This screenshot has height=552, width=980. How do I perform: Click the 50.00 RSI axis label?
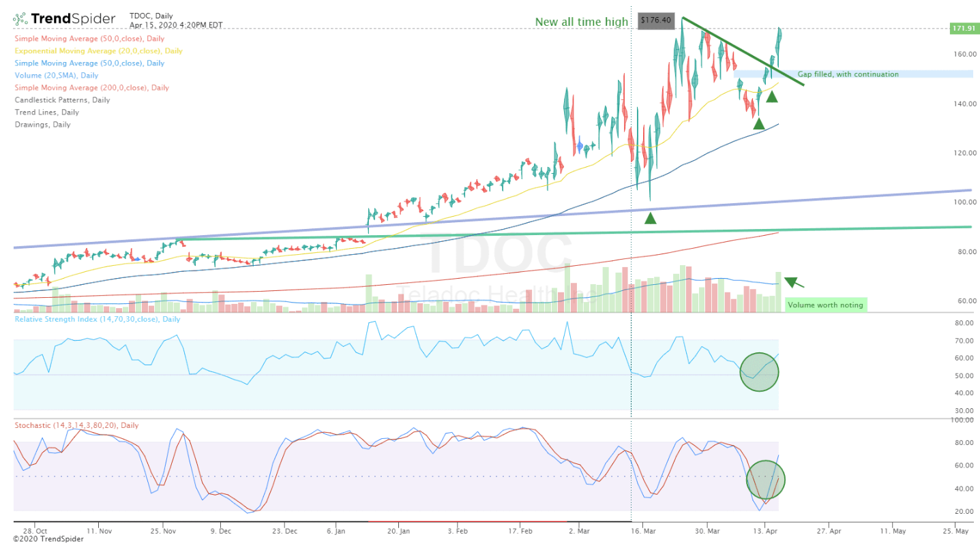(964, 375)
